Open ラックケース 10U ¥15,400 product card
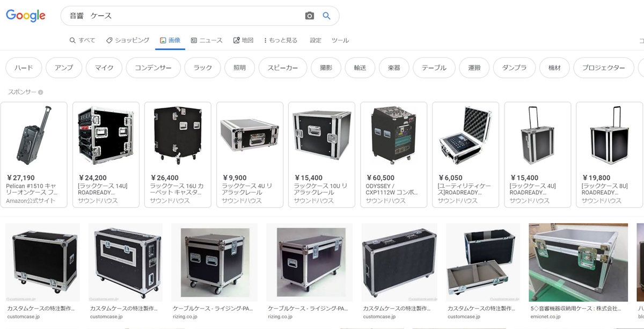 tap(321, 155)
